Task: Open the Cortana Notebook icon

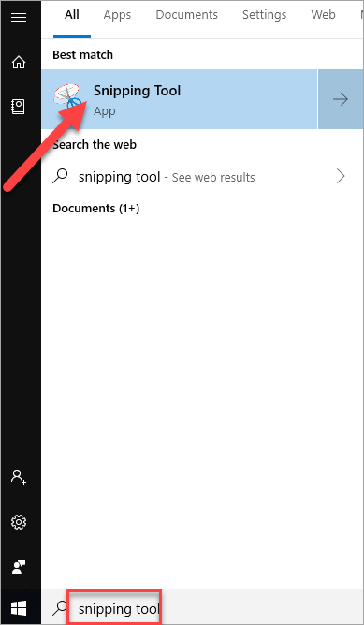Action: pyautogui.click(x=19, y=107)
